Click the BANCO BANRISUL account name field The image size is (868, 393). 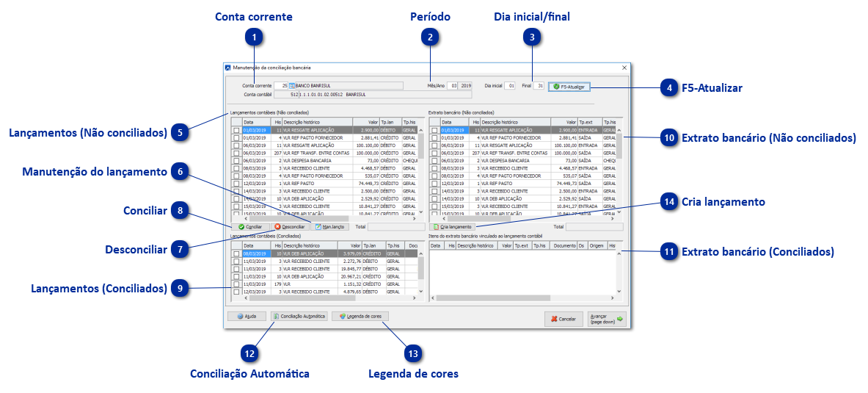(349, 86)
